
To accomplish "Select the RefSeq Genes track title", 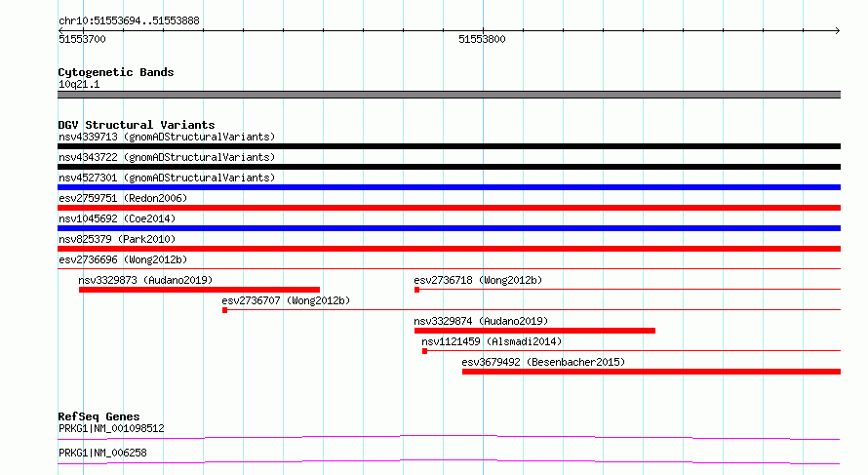I will pos(99,416).
